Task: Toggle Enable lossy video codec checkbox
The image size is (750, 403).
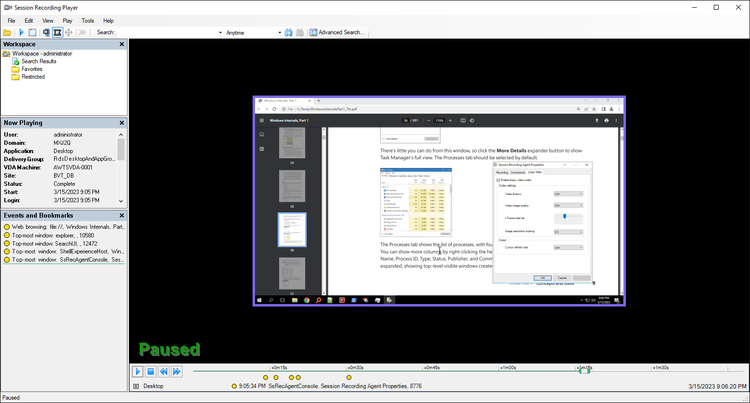Action: (x=498, y=180)
